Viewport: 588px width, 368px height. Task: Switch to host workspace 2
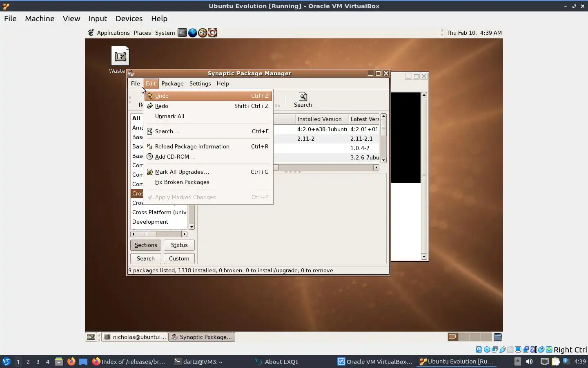tap(28, 361)
